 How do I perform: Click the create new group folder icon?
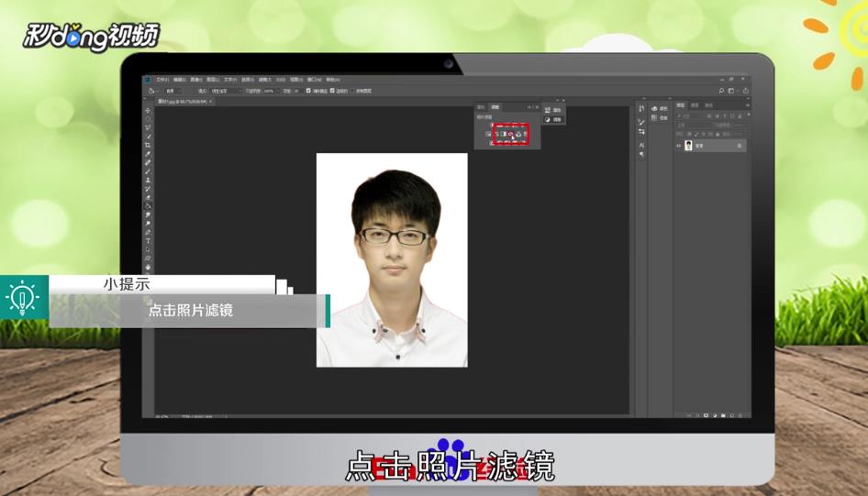click(723, 415)
